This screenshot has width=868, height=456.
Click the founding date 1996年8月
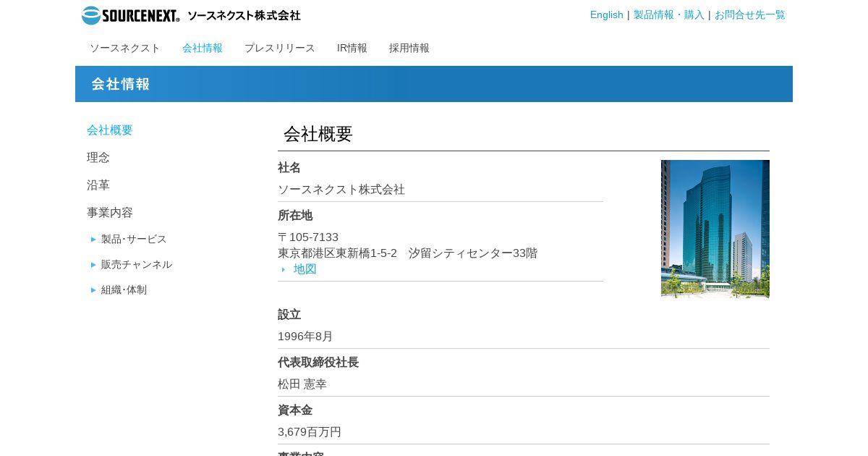click(305, 337)
